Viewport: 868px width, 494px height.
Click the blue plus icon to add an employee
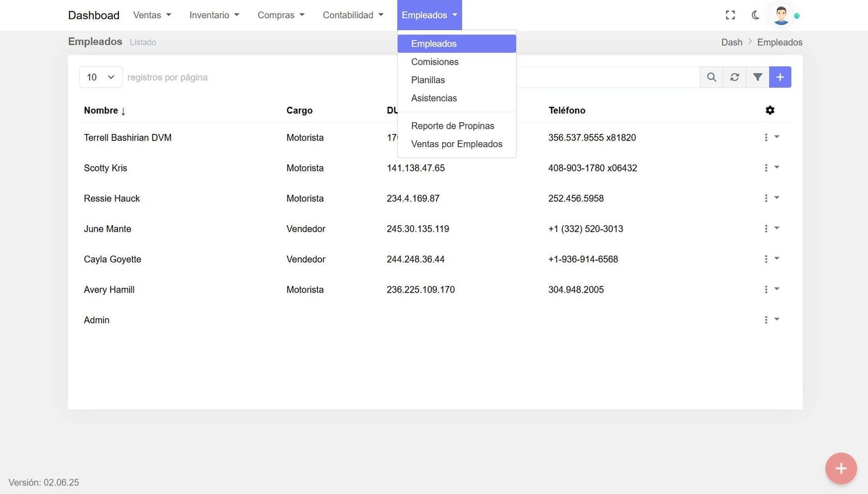[780, 77]
